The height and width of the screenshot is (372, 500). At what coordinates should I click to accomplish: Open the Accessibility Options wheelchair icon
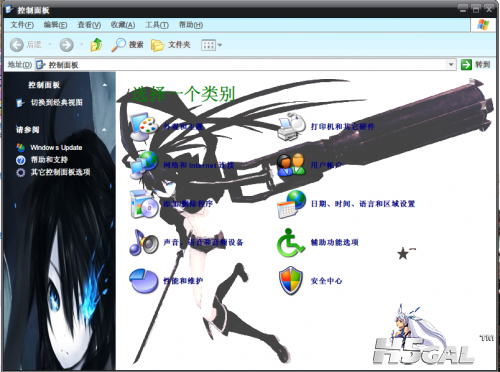pyautogui.click(x=291, y=243)
